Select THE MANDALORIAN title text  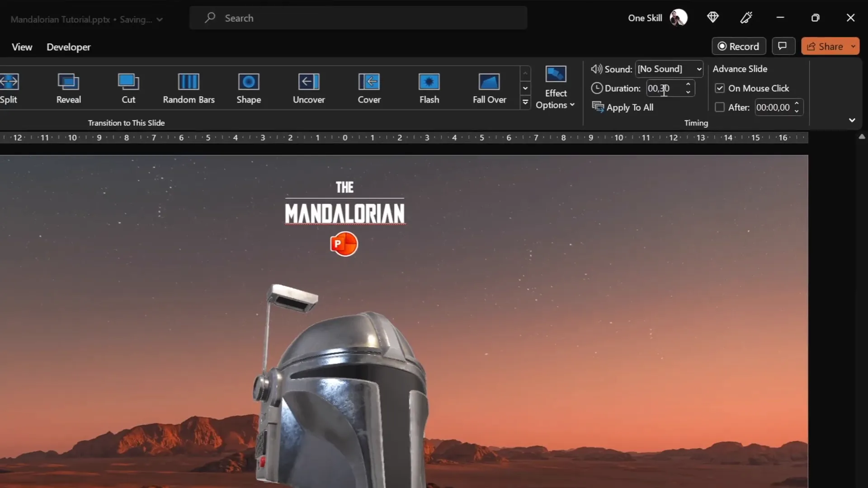coord(344,203)
